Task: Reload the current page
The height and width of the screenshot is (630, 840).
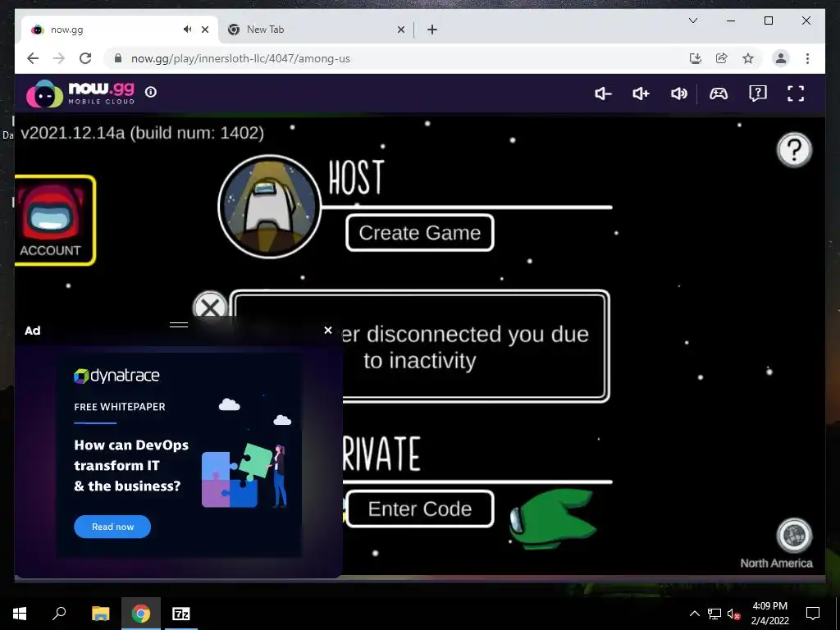Action: [x=85, y=58]
